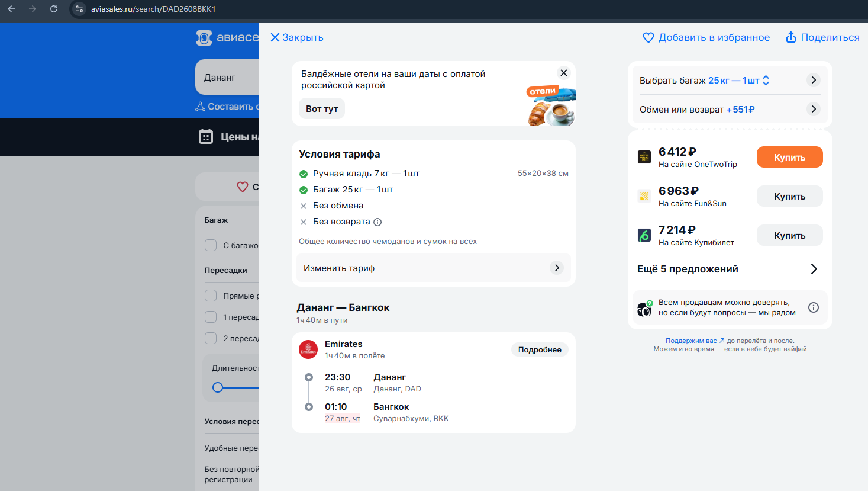Enable the Прямые flights checkbox
Screen dimensions: 868x491
click(211, 296)
